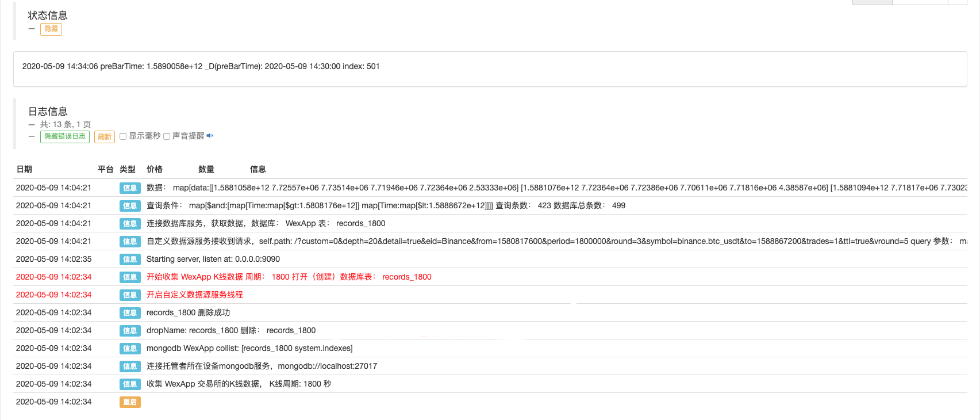This screenshot has width=980, height=420.
Task: Mute sound alerts via the speaker icon
Action: coord(210,136)
